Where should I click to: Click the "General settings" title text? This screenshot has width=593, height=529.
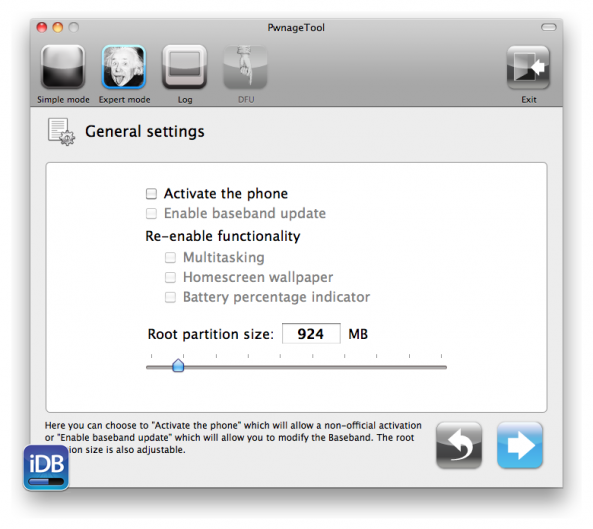coord(144,132)
